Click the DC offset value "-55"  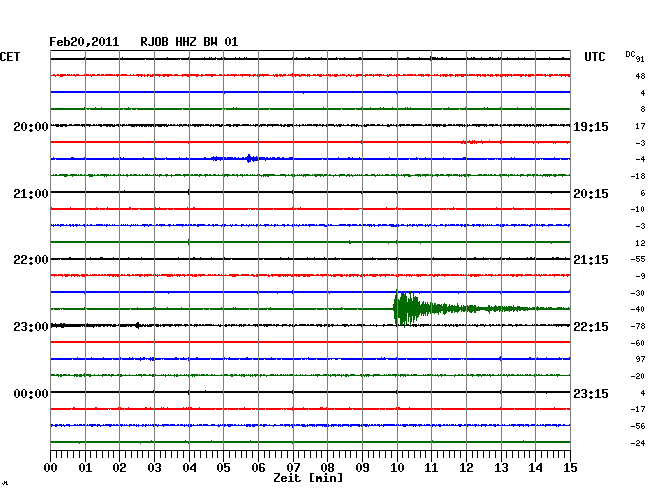point(638,259)
